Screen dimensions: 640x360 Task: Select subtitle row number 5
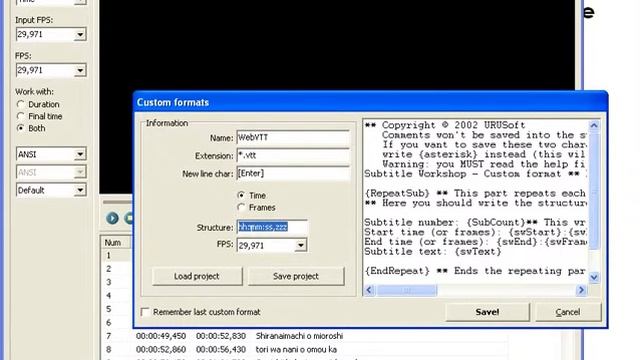point(109,309)
